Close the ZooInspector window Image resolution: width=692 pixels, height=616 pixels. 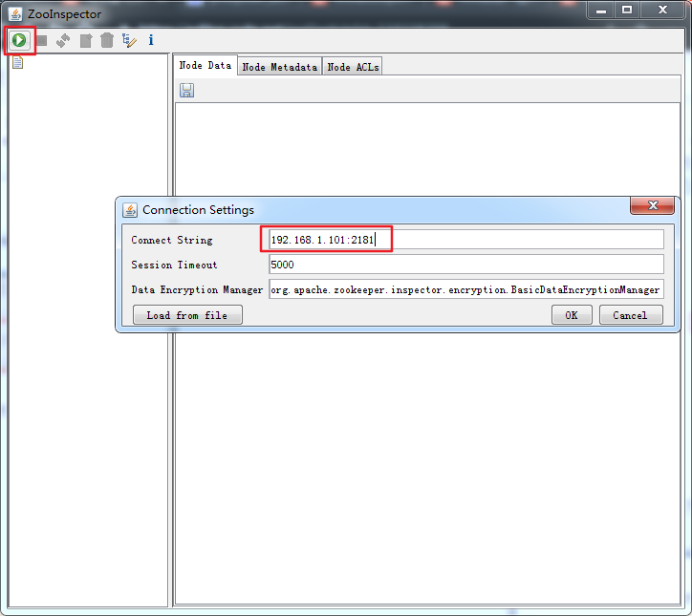click(662, 11)
